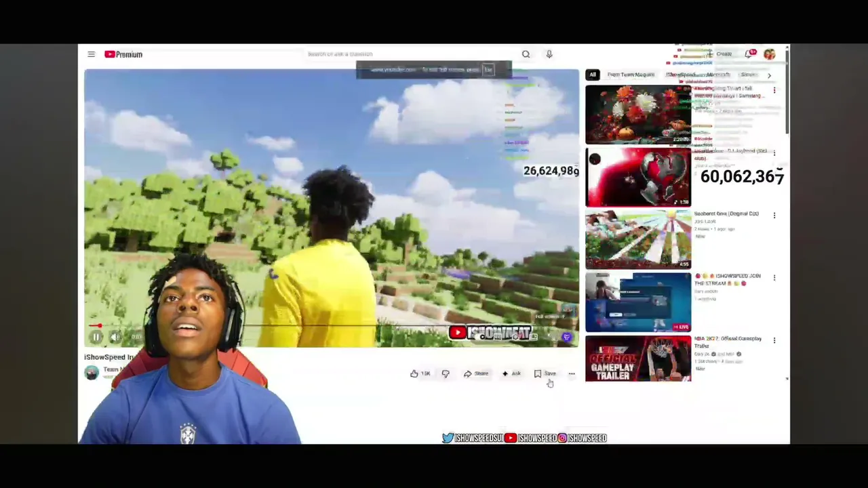Open the YouTube guide hamburger menu
Viewport: 868px width, 488px height.
pos(91,54)
